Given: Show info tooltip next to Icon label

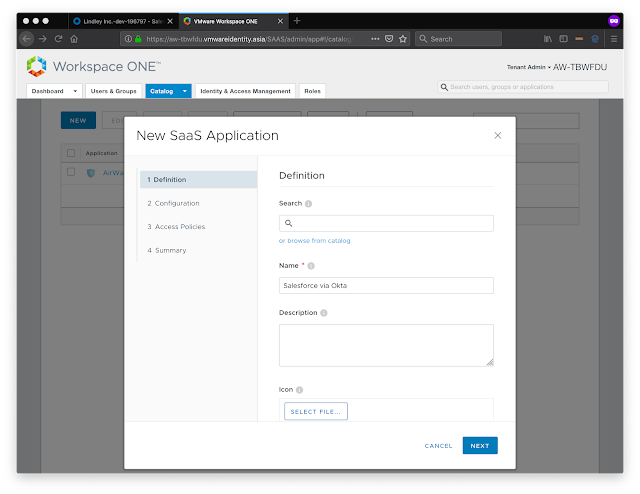Looking at the screenshot, I should point(299,390).
